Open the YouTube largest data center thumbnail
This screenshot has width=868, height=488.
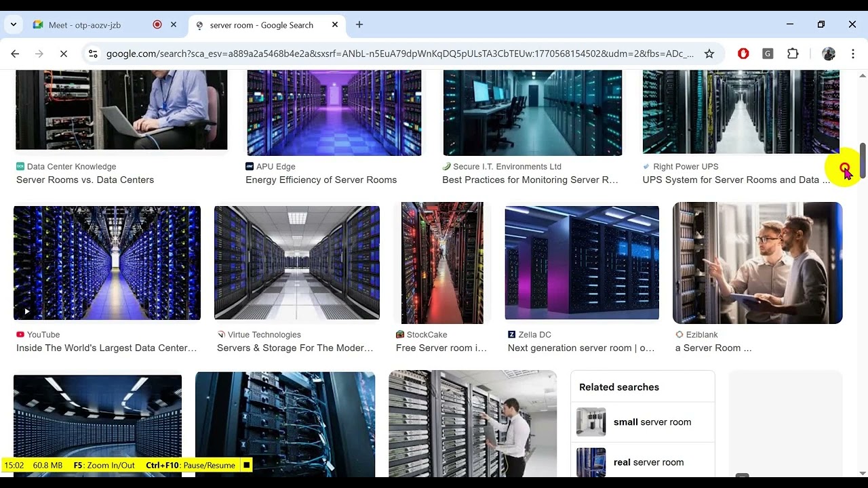click(107, 263)
